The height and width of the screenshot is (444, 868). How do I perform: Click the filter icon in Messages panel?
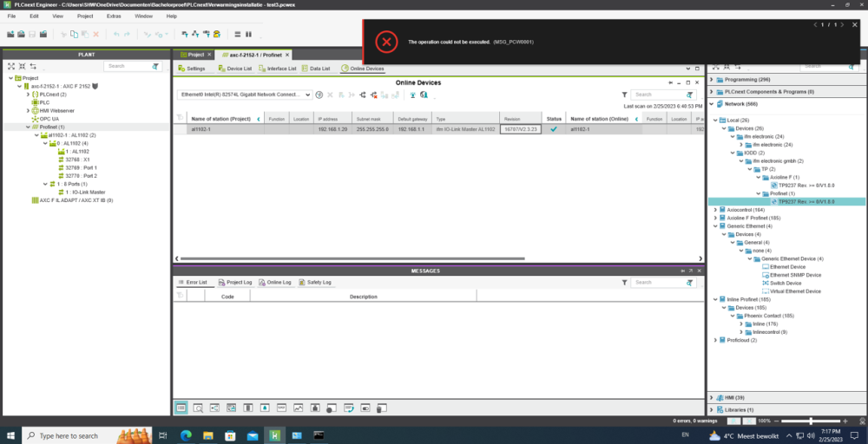[624, 282]
